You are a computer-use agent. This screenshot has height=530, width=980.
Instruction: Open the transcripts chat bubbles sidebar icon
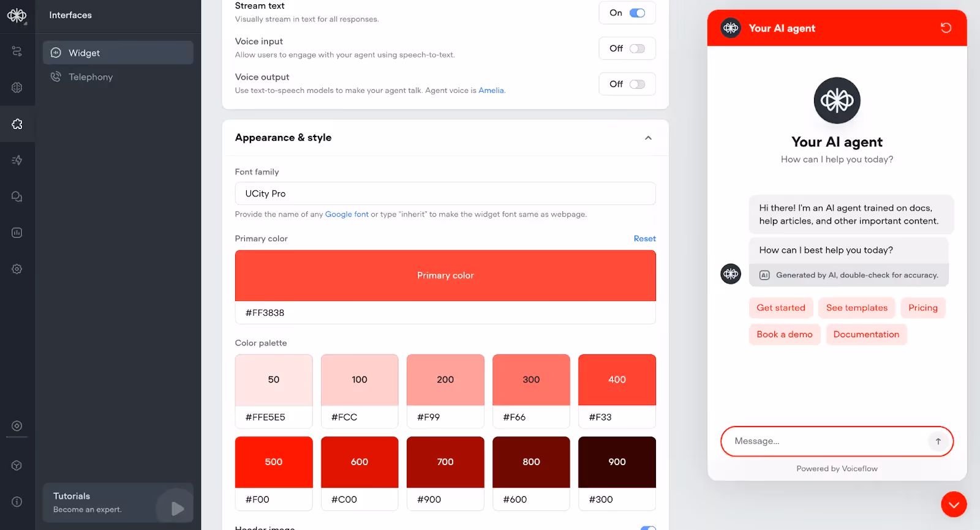(17, 196)
